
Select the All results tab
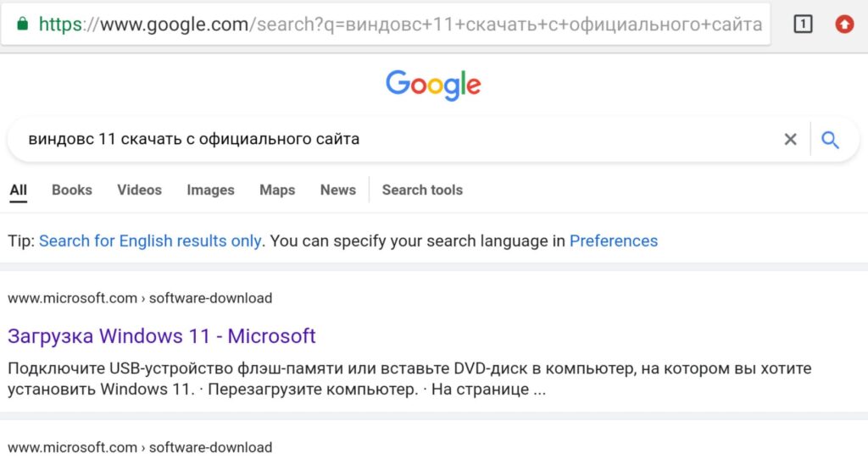point(19,191)
